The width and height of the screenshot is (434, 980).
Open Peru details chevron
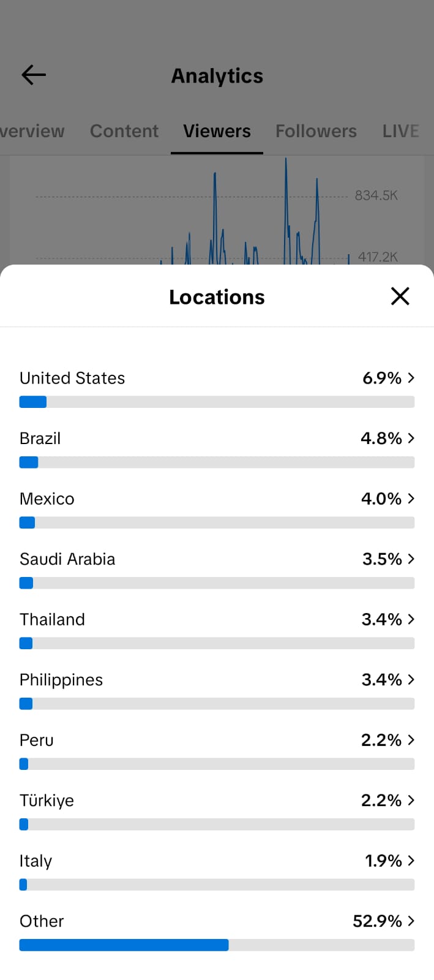411,740
